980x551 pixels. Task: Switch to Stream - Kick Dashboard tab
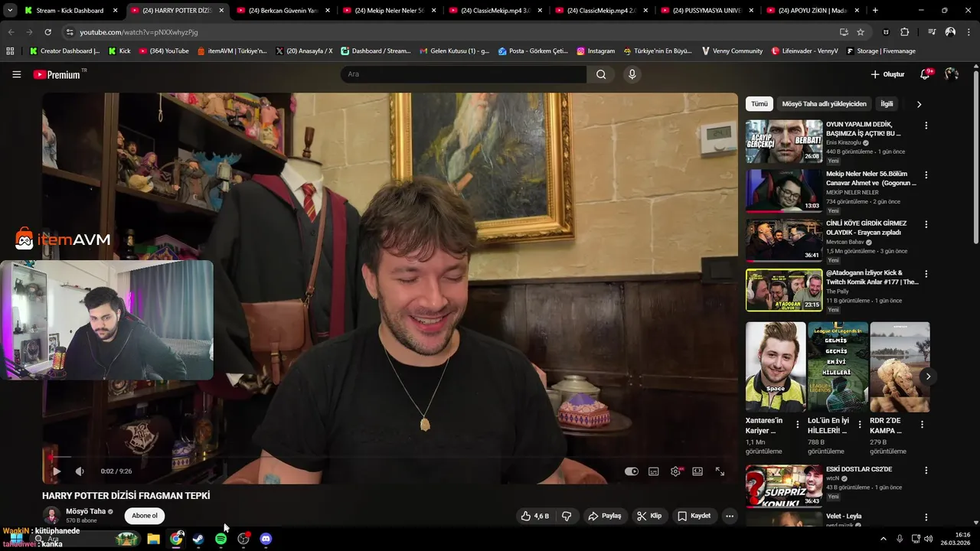[x=70, y=11]
